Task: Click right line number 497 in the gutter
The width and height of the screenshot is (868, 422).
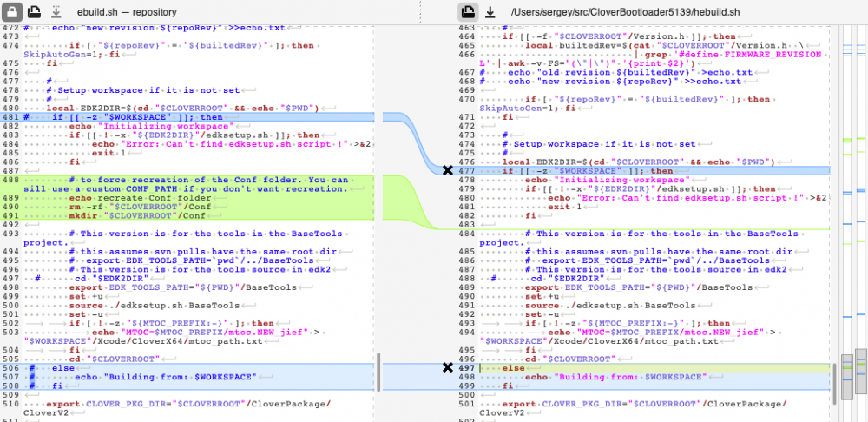Action: click(x=467, y=368)
